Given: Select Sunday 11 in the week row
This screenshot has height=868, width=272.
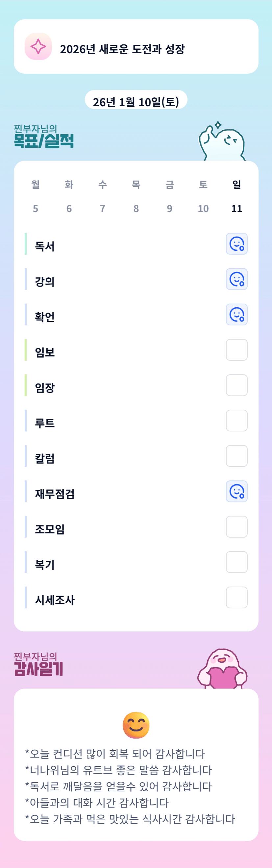Looking at the screenshot, I should [236, 209].
